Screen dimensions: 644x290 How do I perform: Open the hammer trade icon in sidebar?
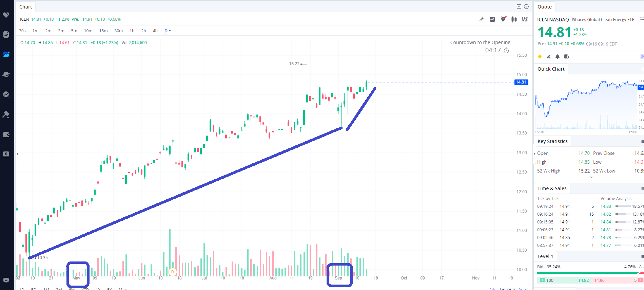pyautogui.click(x=6, y=114)
